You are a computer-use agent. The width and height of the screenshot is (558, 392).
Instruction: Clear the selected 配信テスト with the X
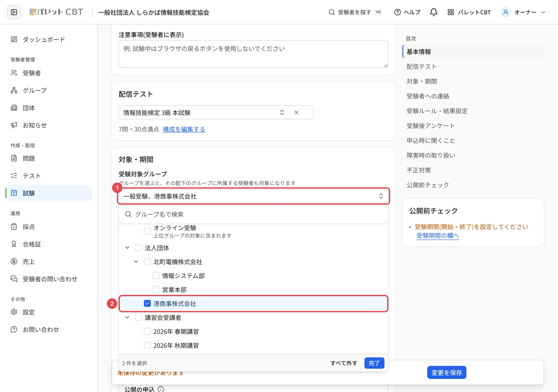tap(296, 112)
